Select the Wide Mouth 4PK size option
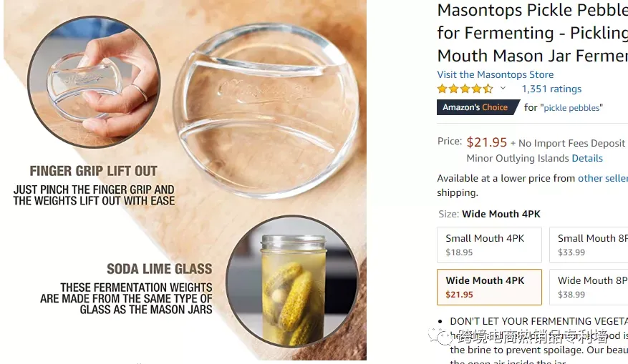 [489, 287]
